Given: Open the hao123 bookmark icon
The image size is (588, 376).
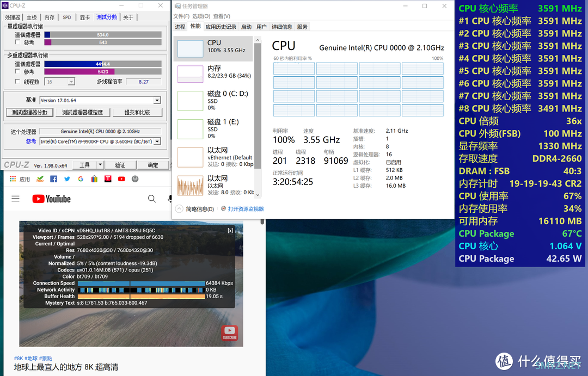Looking at the screenshot, I should coord(40,179).
